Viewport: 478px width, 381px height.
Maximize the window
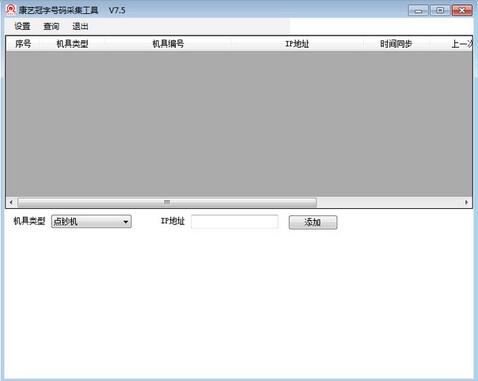tap(440, 10)
